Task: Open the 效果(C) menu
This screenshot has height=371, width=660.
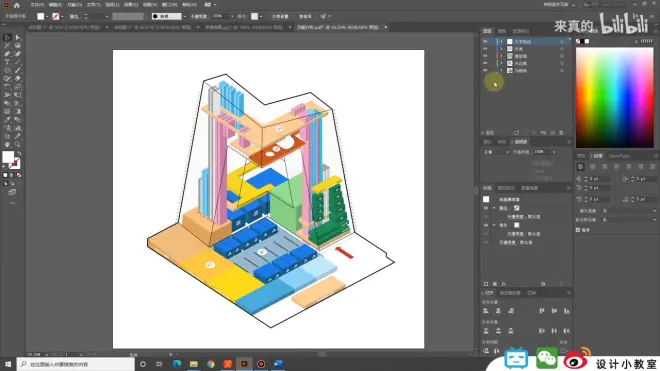Action: point(130,5)
